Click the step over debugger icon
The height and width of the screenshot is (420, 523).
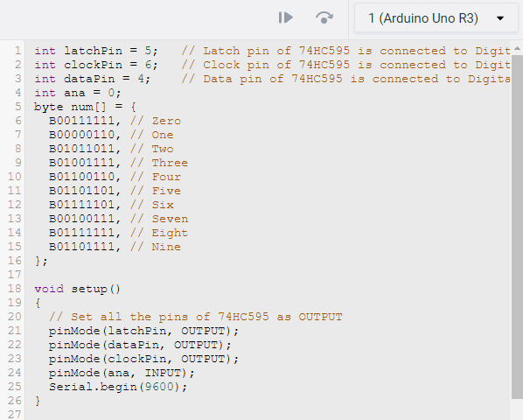coord(324,17)
